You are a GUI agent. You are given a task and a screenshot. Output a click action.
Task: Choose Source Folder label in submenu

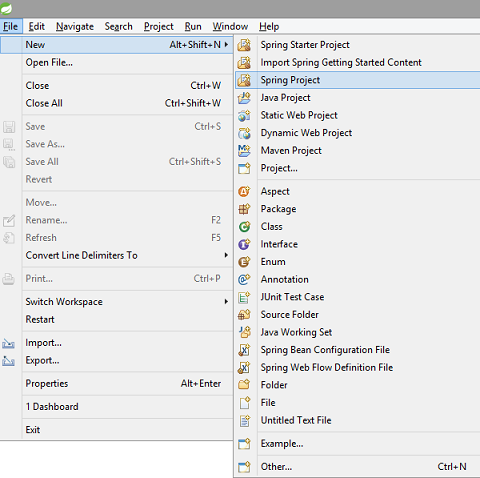click(290, 315)
